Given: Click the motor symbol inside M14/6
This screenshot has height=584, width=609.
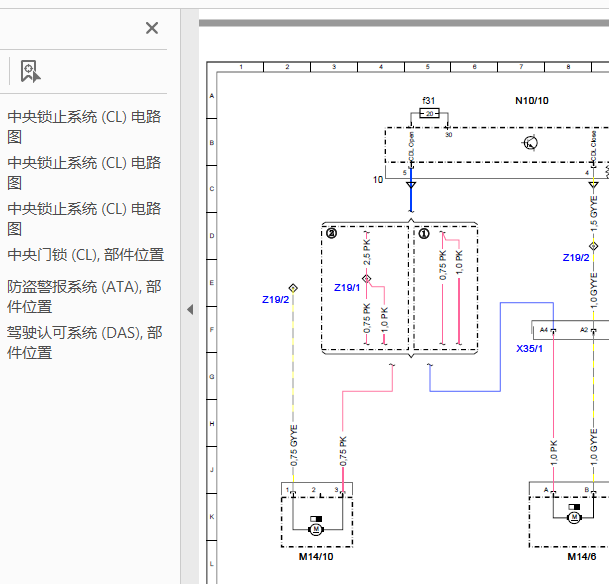Looking at the screenshot, I should coord(574,517).
